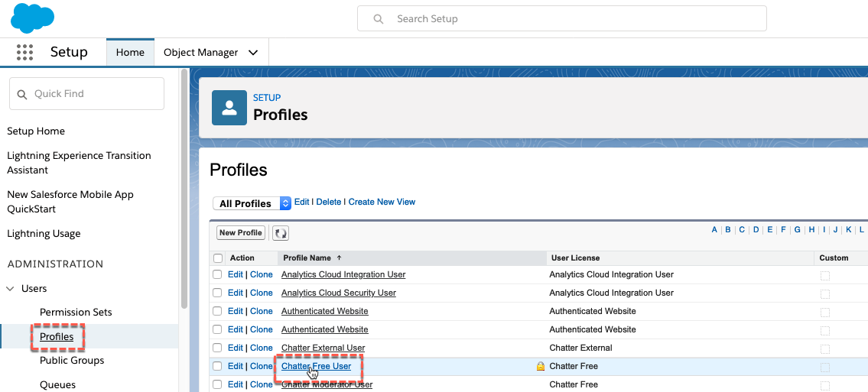Click the Profiles page header person icon
The image size is (868, 392).
229,108
